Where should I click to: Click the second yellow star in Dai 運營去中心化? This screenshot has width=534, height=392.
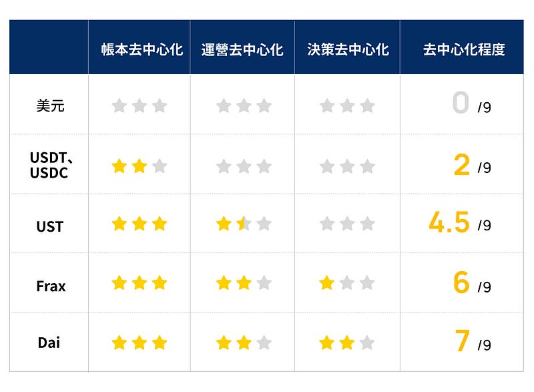pos(244,343)
